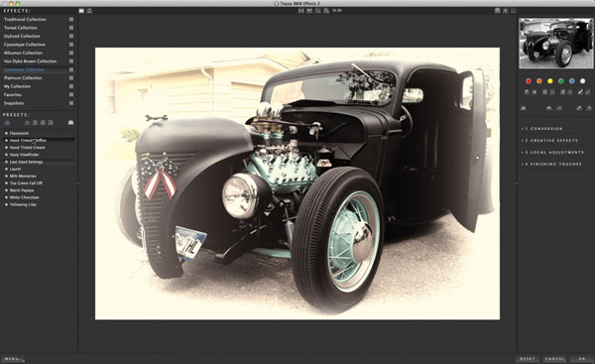
Task: Toggle favorite star beside White Chocolate preset
Action: pos(6,197)
